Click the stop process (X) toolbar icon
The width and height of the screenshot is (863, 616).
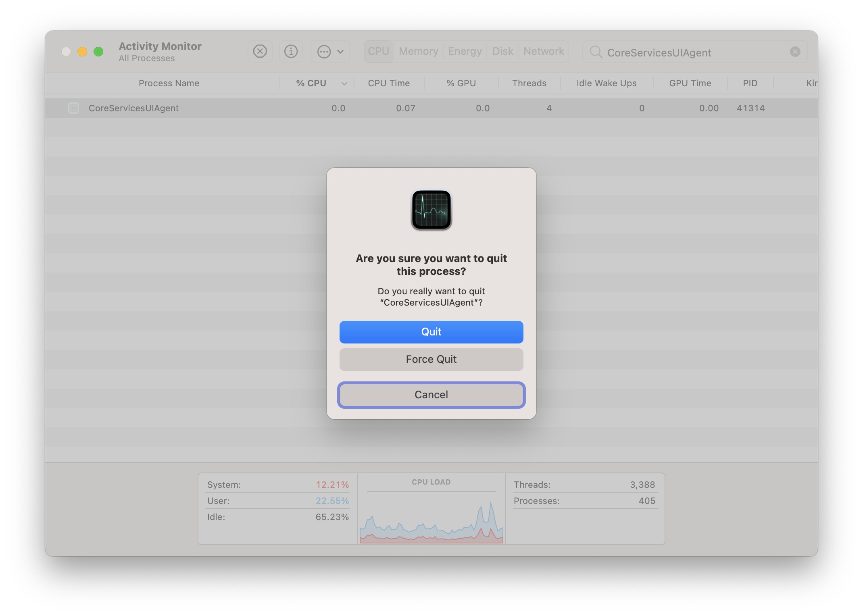(x=260, y=52)
